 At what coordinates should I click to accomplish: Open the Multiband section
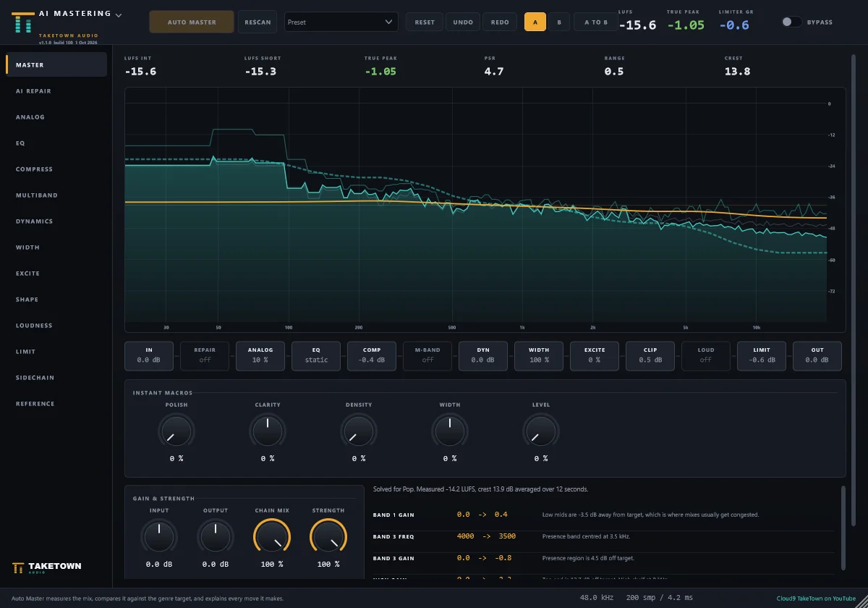pyautogui.click(x=56, y=195)
